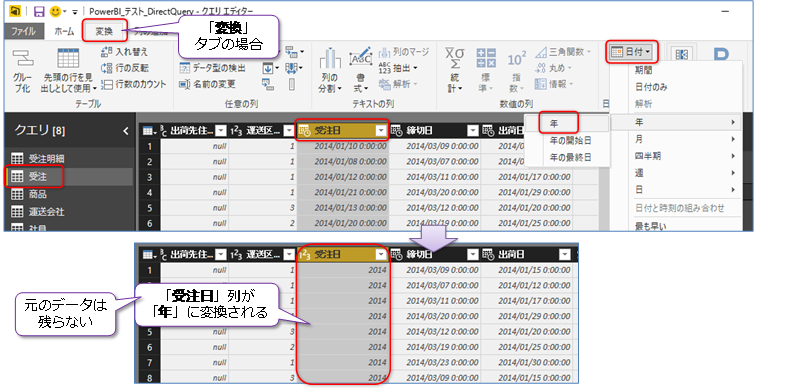800x391 pixels.
Task: Open the 統計 sigma statistics menu
Action: point(455,70)
